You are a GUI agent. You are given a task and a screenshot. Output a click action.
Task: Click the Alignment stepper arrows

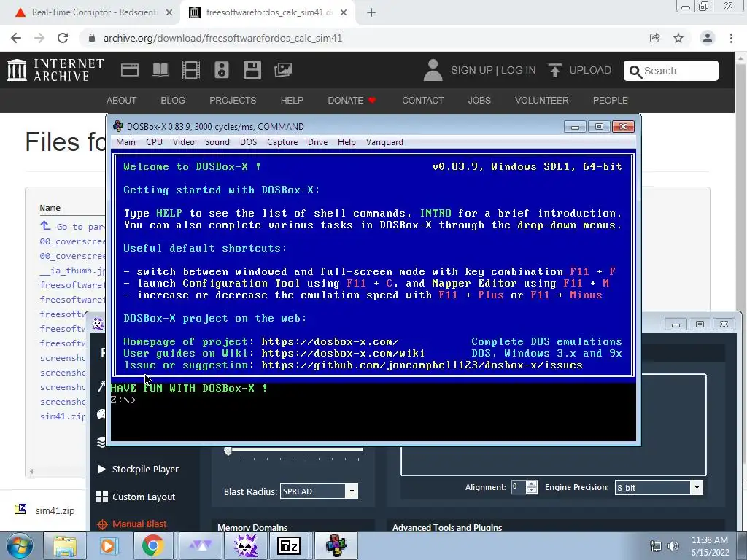point(532,487)
